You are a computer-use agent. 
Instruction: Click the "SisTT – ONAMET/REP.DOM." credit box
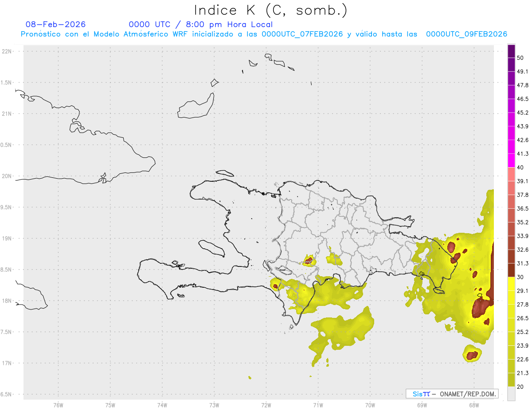[452, 394]
